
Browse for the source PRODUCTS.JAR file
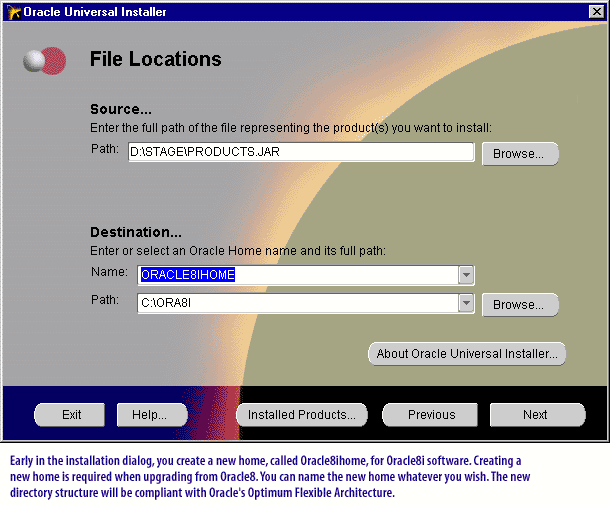pyautogui.click(x=520, y=154)
